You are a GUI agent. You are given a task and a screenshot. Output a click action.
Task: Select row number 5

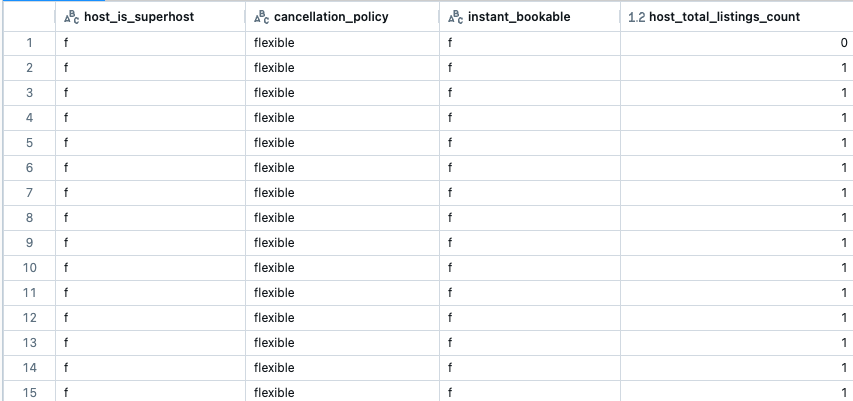[x=29, y=143]
